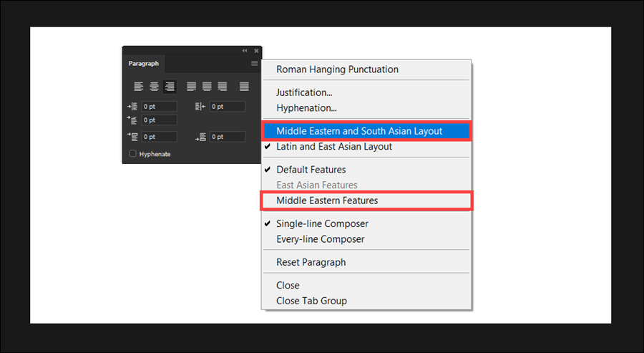Edit the indent left margin field

[x=160, y=107]
